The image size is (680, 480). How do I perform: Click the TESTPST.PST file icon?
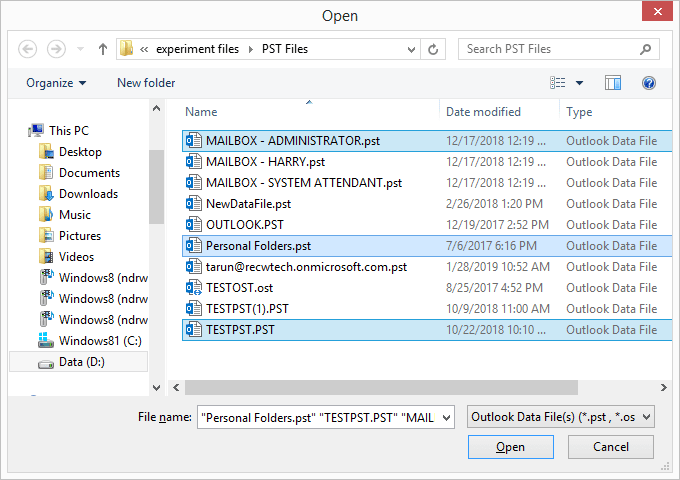point(194,330)
